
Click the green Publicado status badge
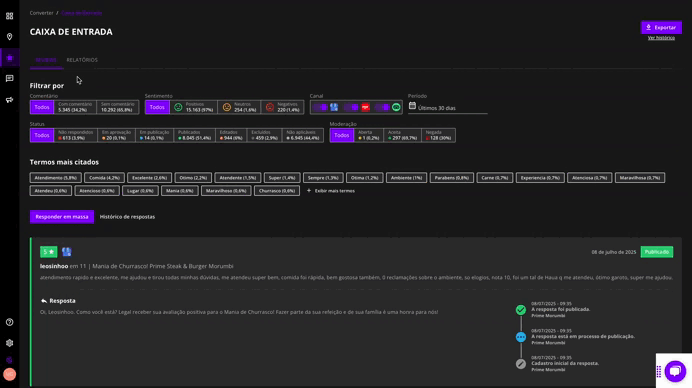tap(657, 252)
